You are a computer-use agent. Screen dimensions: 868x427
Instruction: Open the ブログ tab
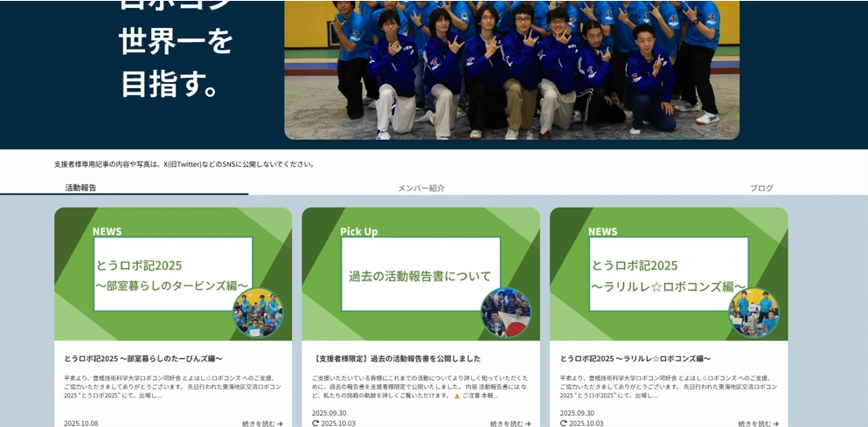tap(760, 188)
